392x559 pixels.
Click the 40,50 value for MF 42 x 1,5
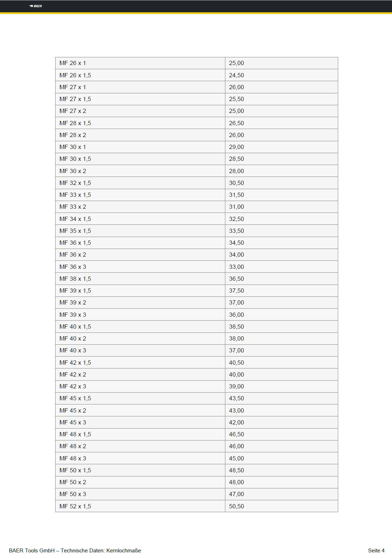[x=237, y=363]
